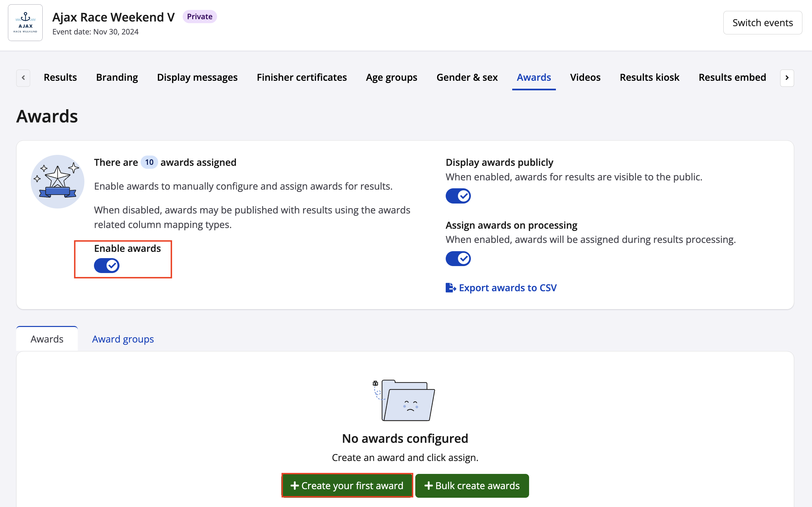Switch to the Award groups tab

[123, 339]
